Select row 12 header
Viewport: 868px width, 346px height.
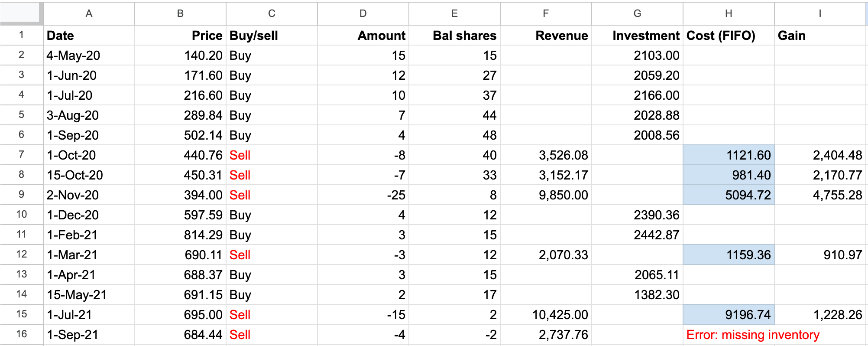pyautogui.click(x=21, y=255)
